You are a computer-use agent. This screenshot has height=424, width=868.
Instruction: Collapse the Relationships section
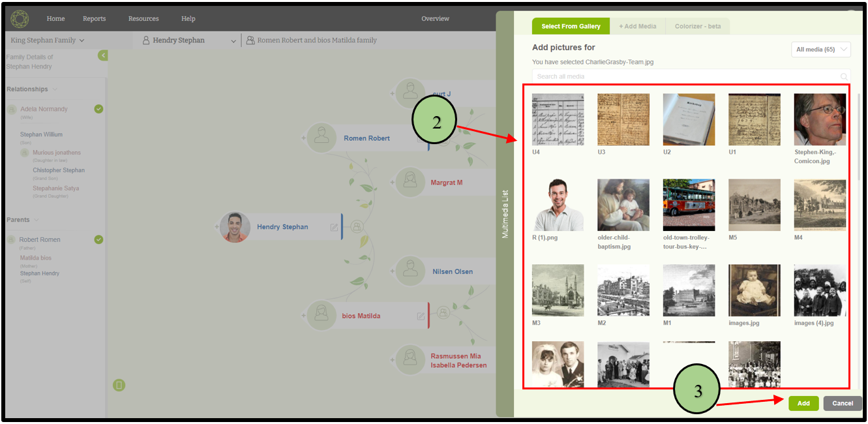point(55,89)
